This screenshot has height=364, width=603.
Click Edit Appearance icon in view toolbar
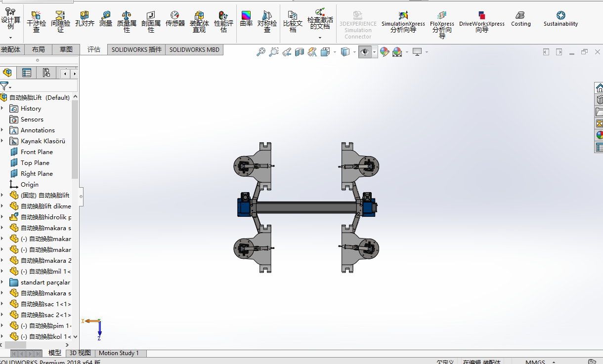(384, 52)
